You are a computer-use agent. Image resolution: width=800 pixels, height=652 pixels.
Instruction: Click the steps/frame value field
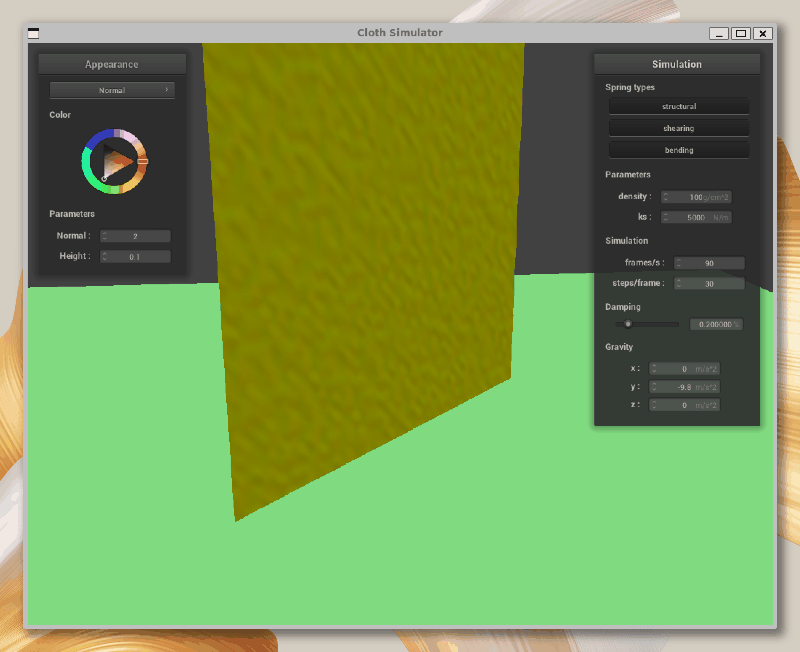[709, 283]
